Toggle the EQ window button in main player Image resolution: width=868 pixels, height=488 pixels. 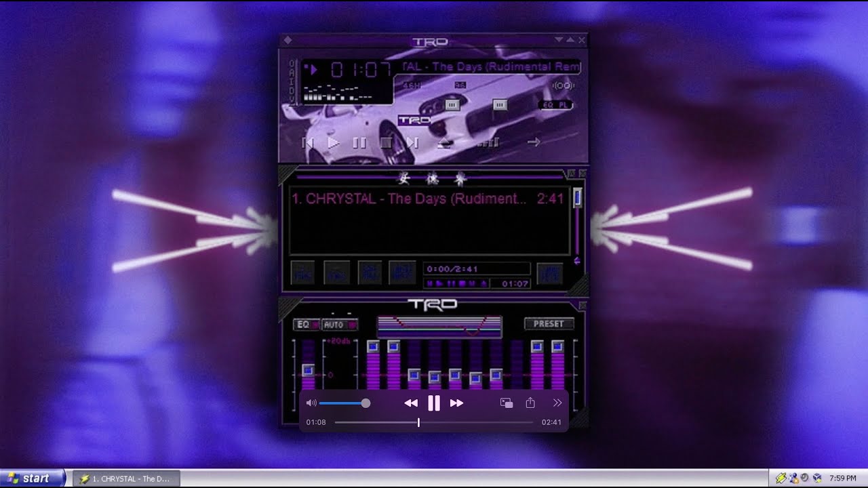click(x=548, y=105)
